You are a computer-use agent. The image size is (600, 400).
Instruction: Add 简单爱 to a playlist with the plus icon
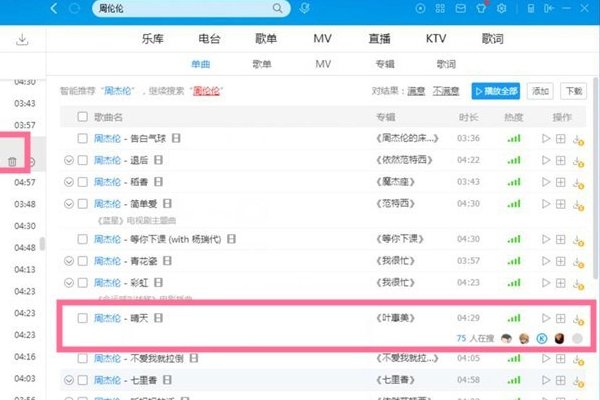561,204
